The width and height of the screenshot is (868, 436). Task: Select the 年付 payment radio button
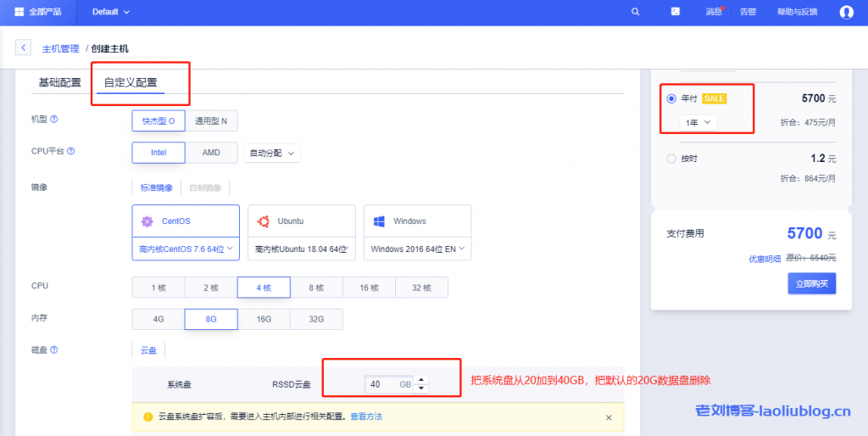pos(671,98)
